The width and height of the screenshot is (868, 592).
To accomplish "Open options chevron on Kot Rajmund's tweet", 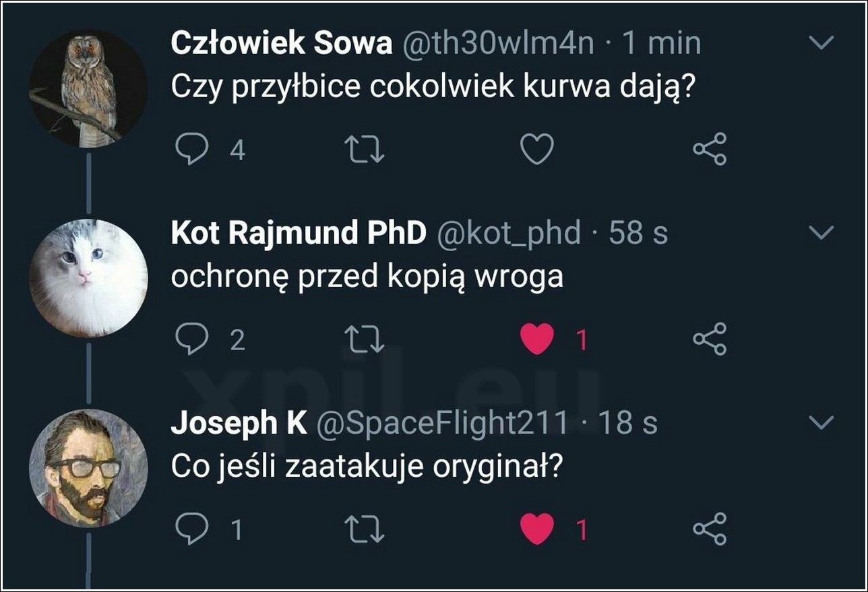I will point(821,234).
